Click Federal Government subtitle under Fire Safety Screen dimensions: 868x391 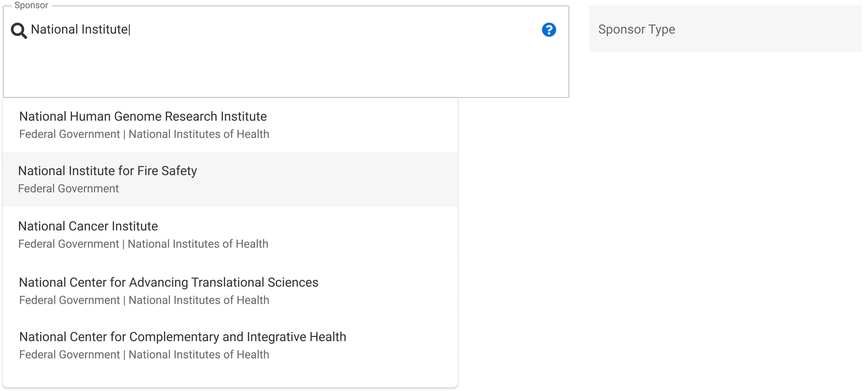coord(68,189)
